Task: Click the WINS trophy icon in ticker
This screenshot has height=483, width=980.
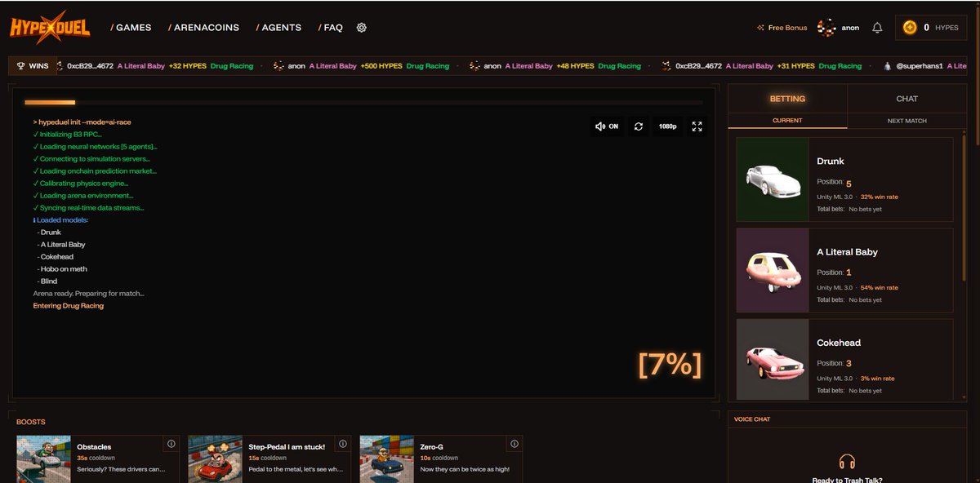Action: click(21, 66)
